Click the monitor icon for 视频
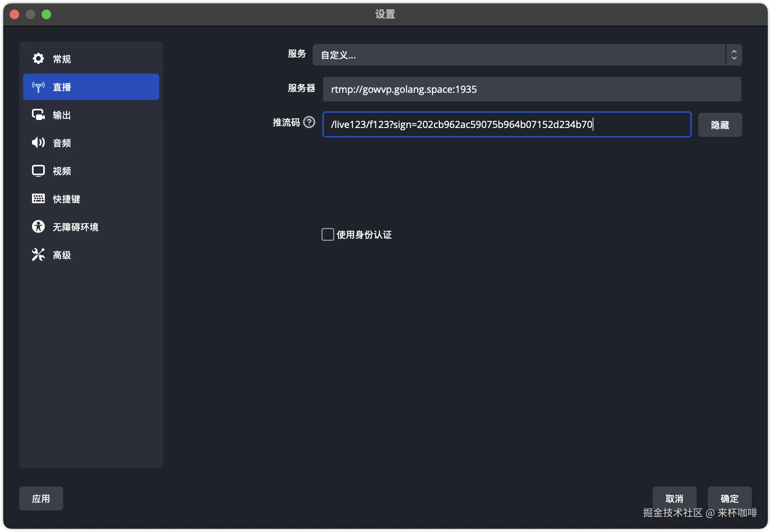 click(x=38, y=171)
